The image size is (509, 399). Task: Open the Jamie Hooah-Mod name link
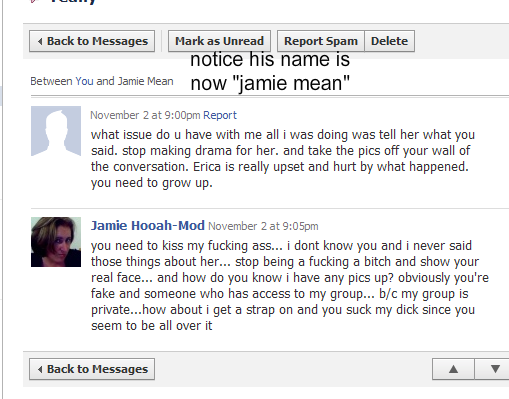pyautogui.click(x=148, y=226)
